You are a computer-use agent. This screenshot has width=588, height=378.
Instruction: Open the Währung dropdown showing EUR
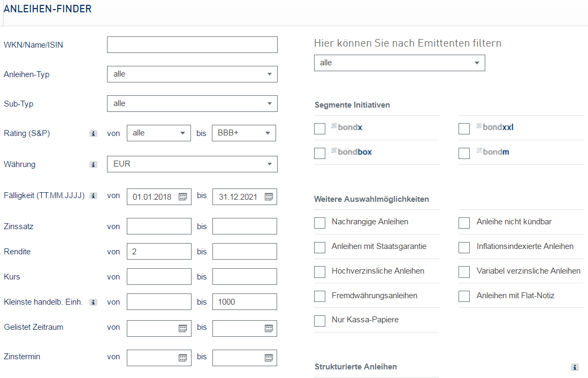192,164
